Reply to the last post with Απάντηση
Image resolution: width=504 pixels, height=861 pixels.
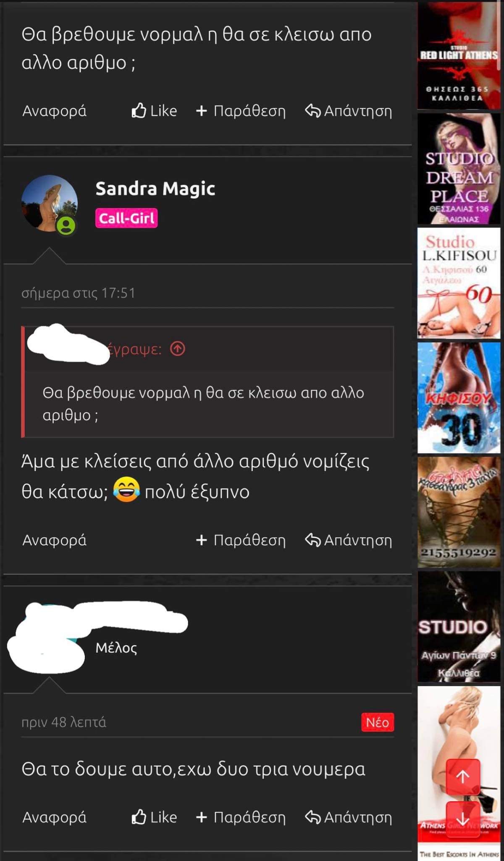point(349,817)
